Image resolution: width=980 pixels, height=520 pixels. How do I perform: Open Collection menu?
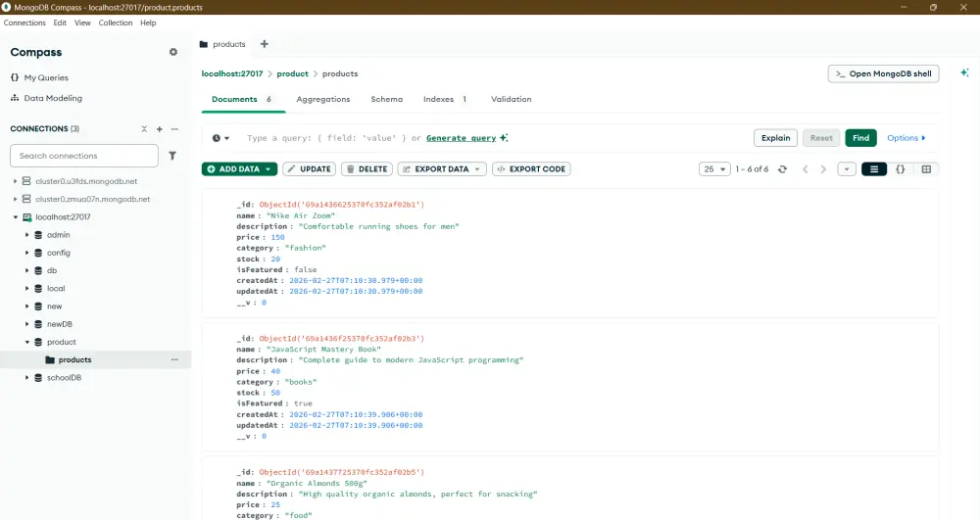click(116, 23)
